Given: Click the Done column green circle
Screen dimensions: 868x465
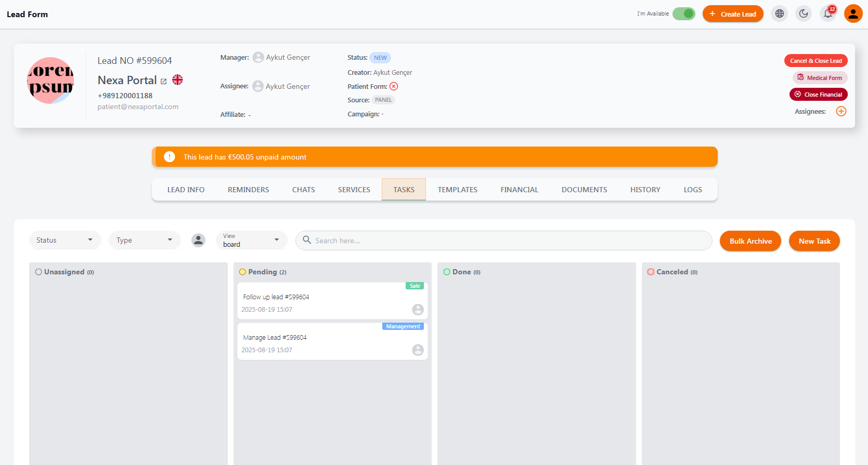Looking at the screenshot, I should tap(447, 272).
